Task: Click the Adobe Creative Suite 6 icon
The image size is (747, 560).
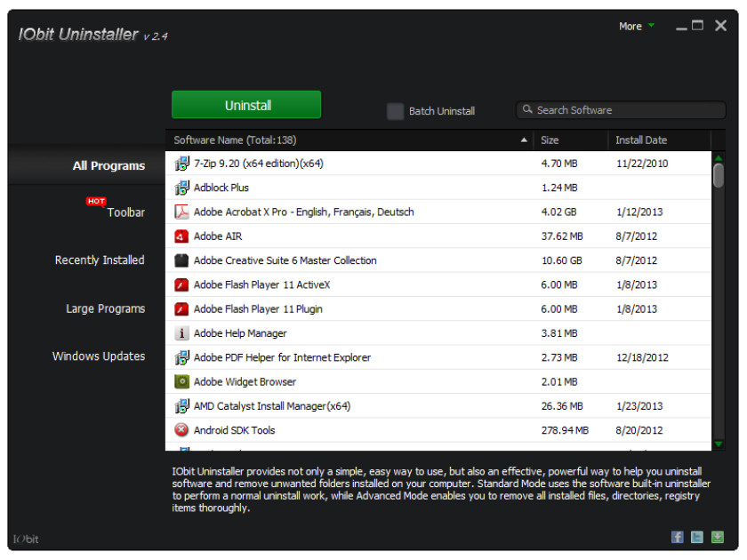Action: click(x=181, y=260)
